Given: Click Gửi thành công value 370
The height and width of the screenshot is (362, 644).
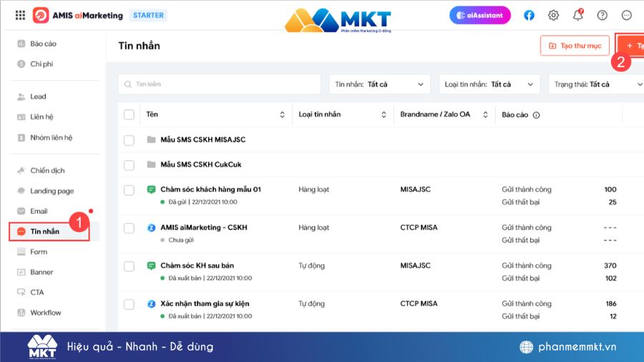Looking at the screenshot, I should [x=610, y=265].
